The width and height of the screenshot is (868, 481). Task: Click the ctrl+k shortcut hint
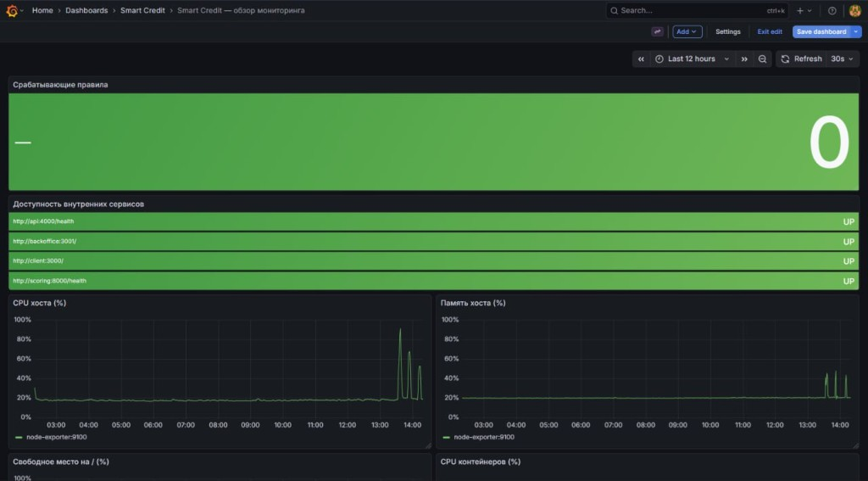(x=776, y=11)
